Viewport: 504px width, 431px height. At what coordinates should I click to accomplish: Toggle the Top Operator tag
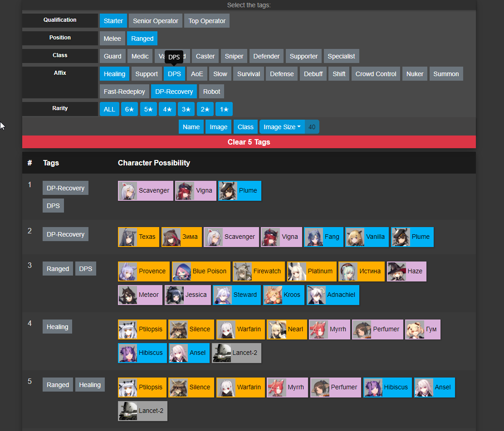point(207,21)
